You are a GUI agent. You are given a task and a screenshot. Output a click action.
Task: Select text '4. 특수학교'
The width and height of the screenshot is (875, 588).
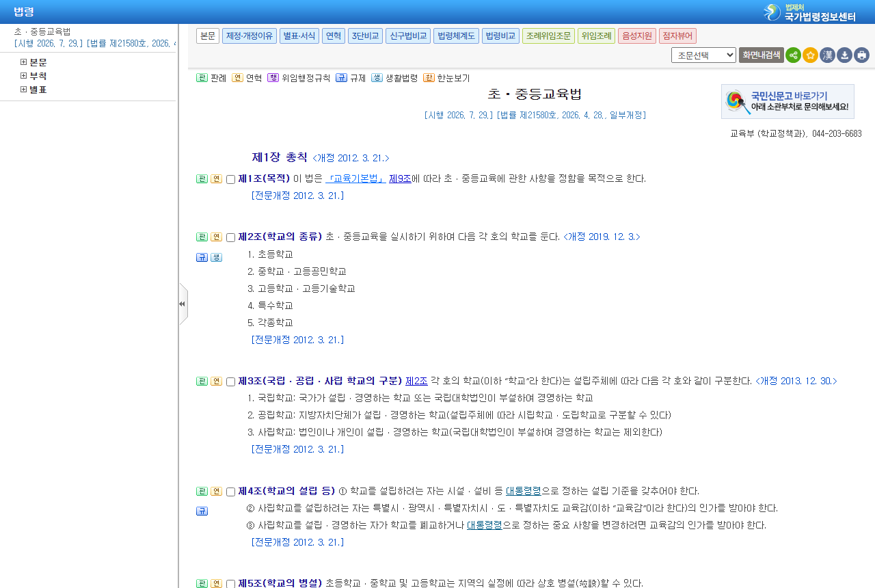click(270, 306)
